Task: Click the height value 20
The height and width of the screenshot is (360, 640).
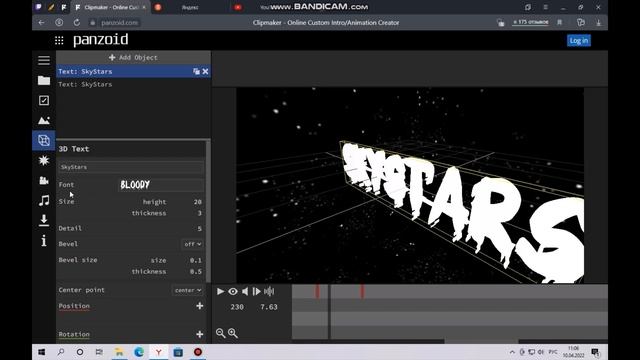Action: tap(198, 202)
